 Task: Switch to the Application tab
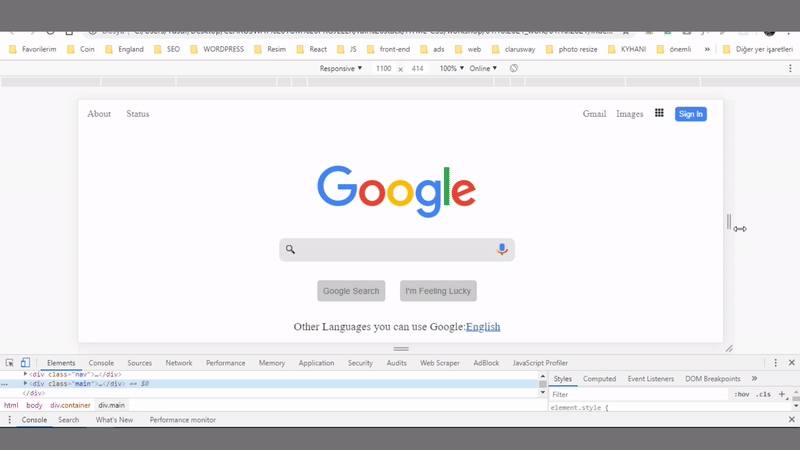[316, 363]
